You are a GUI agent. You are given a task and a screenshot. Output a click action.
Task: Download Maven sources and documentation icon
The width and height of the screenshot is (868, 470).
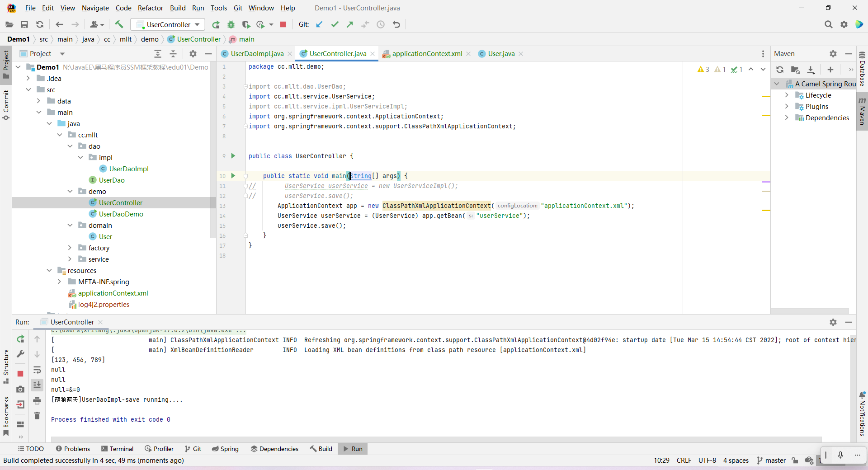pos(811,70)
